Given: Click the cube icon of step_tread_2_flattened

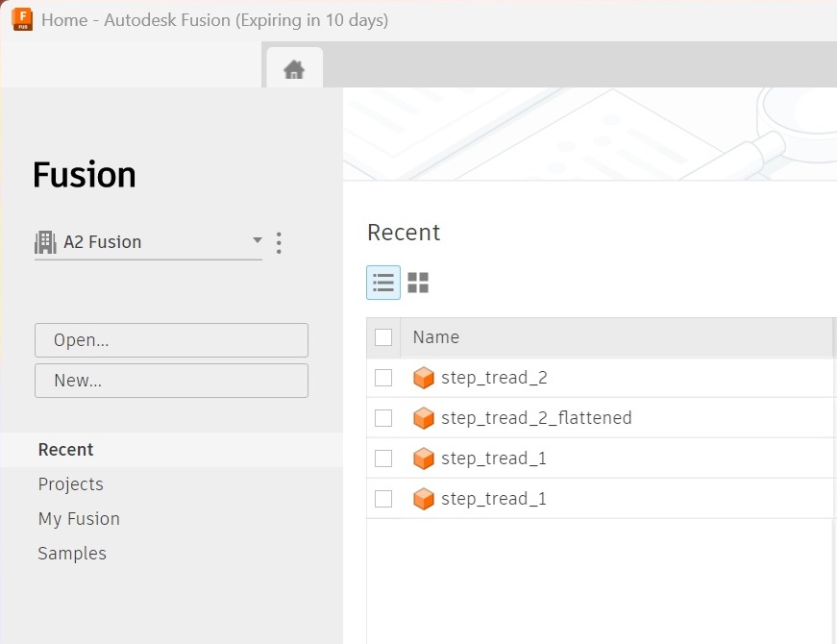Looking at the screenshot, I should click(x=423, y=418).
